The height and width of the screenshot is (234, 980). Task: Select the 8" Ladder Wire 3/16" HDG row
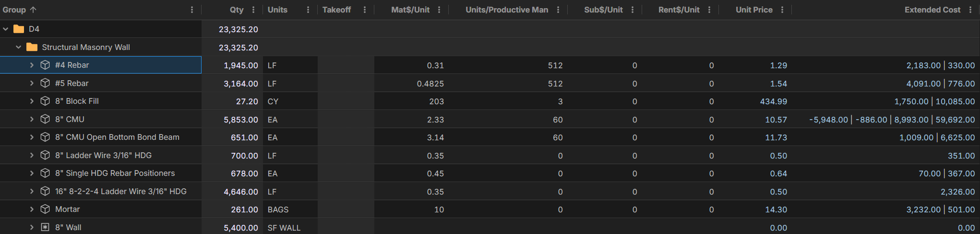(x=103, y=155)
